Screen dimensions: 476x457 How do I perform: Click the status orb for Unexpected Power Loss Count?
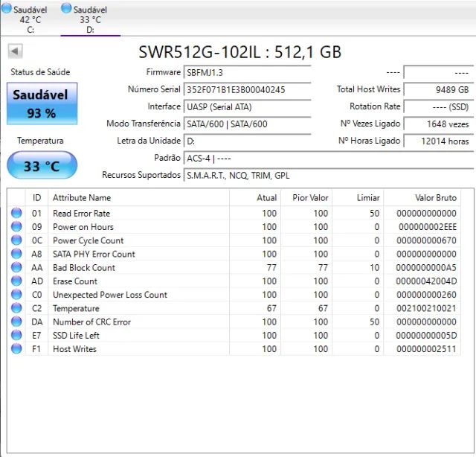[16, 294]
